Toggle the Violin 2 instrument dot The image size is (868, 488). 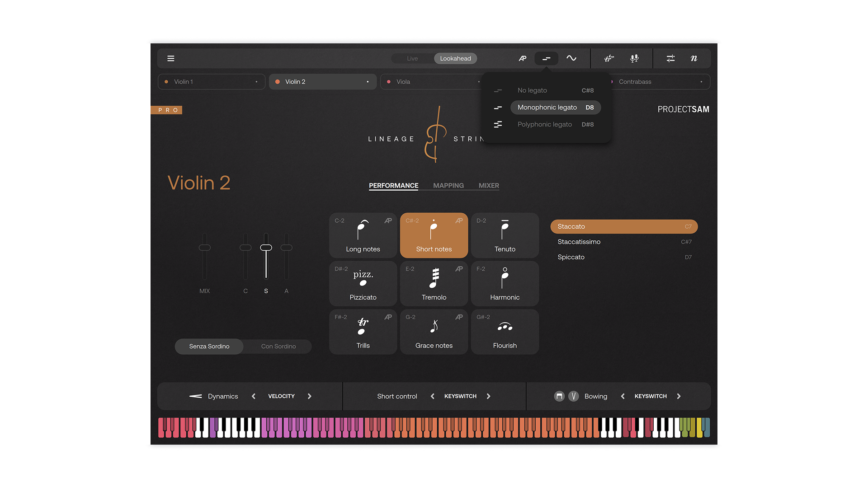[278, 82]
